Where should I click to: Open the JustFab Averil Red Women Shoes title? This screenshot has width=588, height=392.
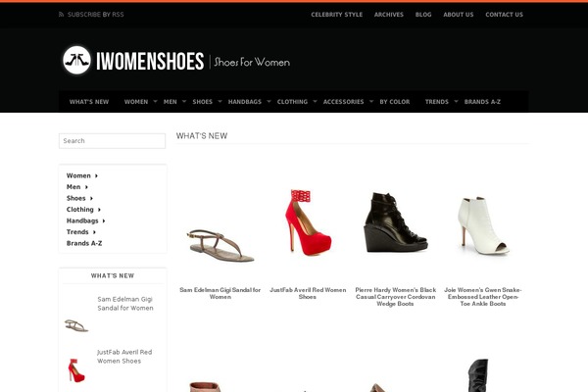click(x=308, y=293)
